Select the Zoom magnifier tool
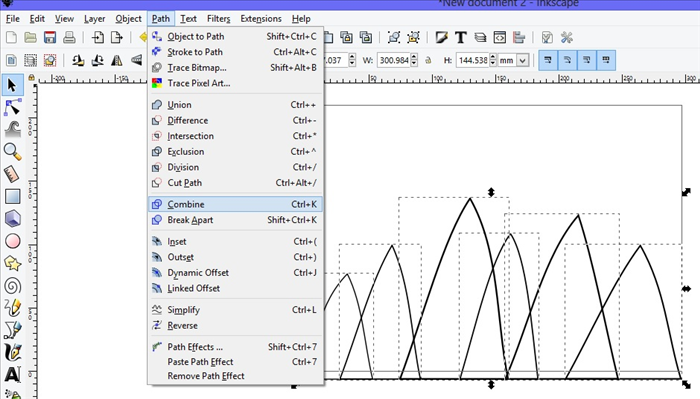 coord(12,152)
